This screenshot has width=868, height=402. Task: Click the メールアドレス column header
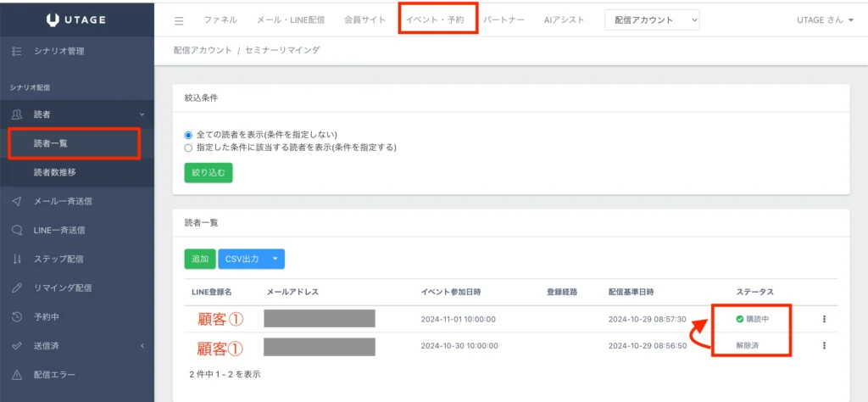pyautogui.click(x=292, y=292)
